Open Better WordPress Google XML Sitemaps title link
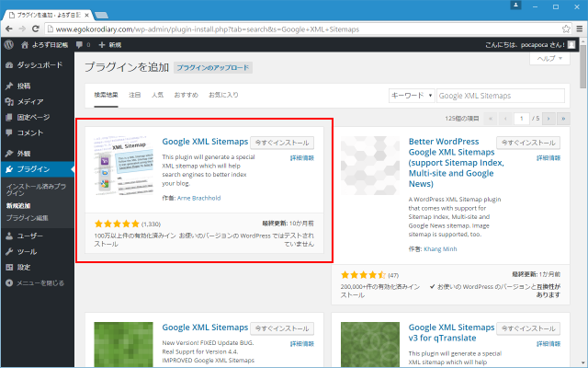Image resolution: width=588 pixels, height=368 pixels. point(457,163)
